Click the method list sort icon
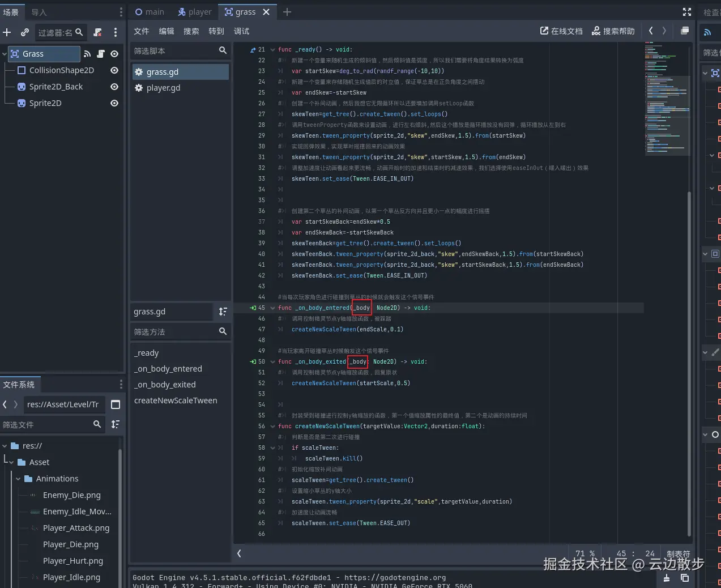 coord(223,312)
